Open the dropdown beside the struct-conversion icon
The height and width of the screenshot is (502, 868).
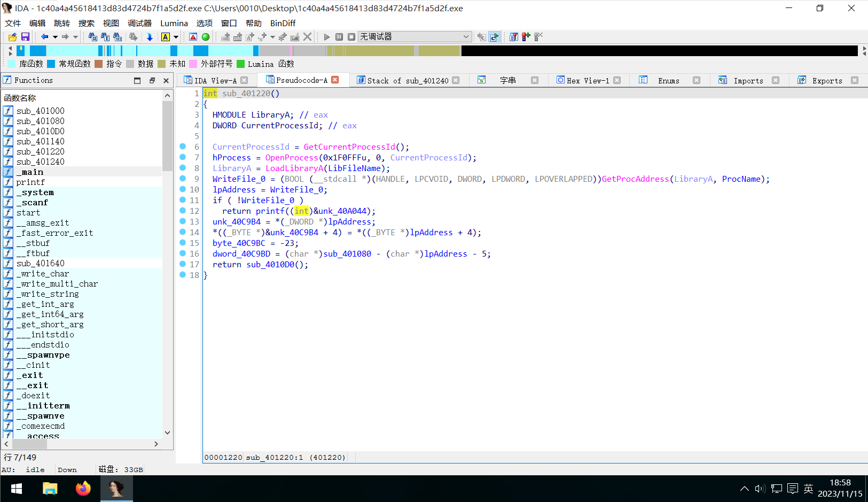pos(272,37)
